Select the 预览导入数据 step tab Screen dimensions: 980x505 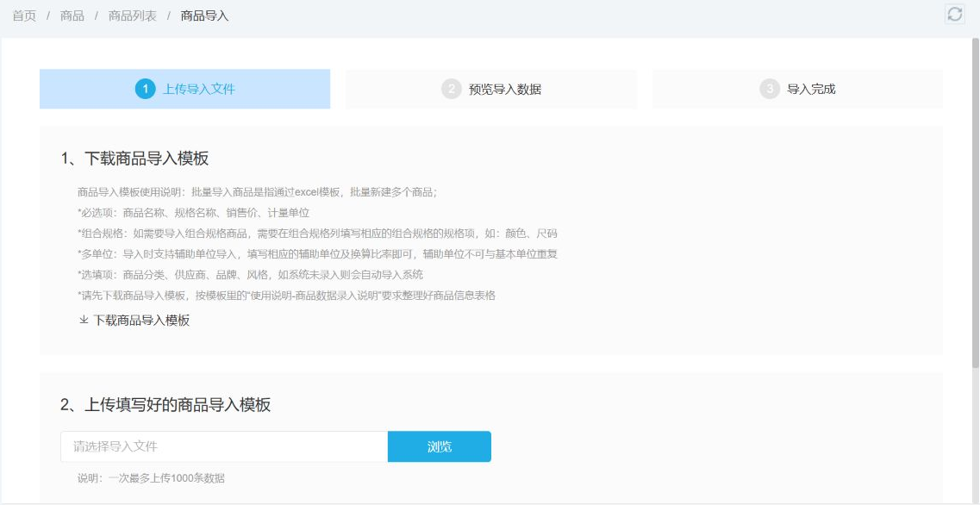tap(491, 89)
